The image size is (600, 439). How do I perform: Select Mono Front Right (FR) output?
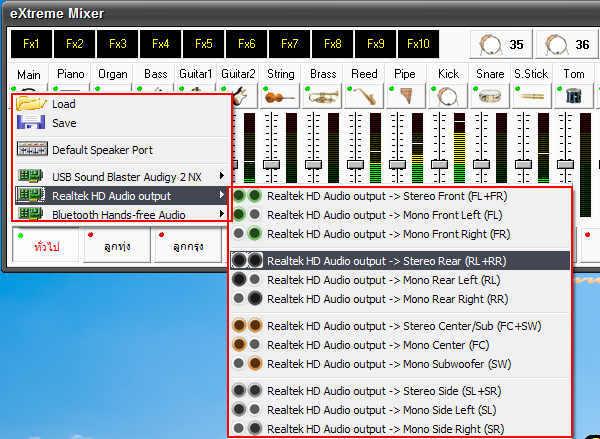click(399, 233)
